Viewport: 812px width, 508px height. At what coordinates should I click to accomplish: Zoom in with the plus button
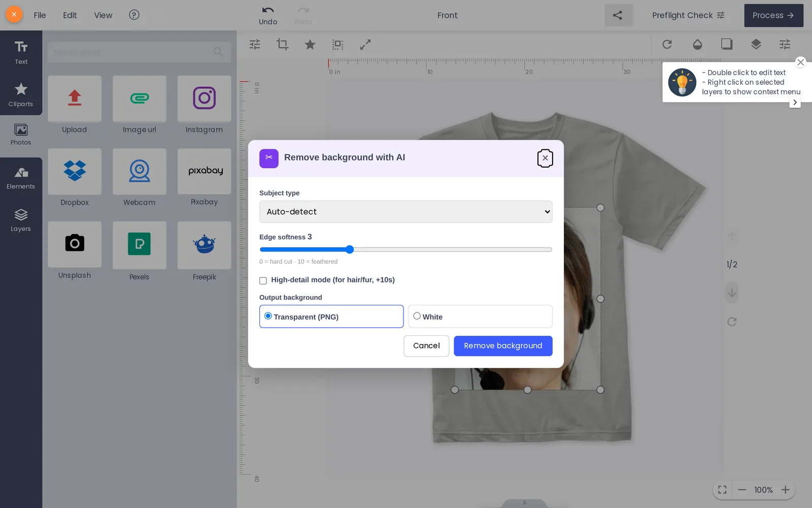click(786, 490)
